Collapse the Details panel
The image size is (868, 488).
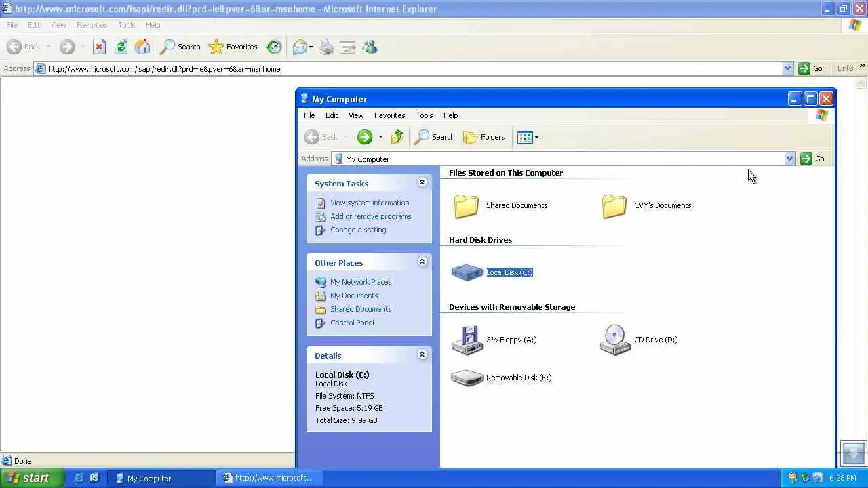tap(422, 354)
